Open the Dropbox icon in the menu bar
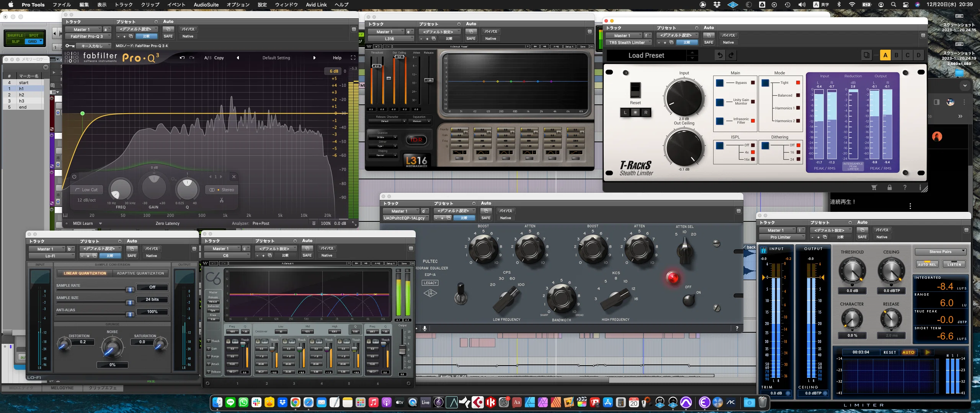Viewport: 980px width, 413px height. 717,5
